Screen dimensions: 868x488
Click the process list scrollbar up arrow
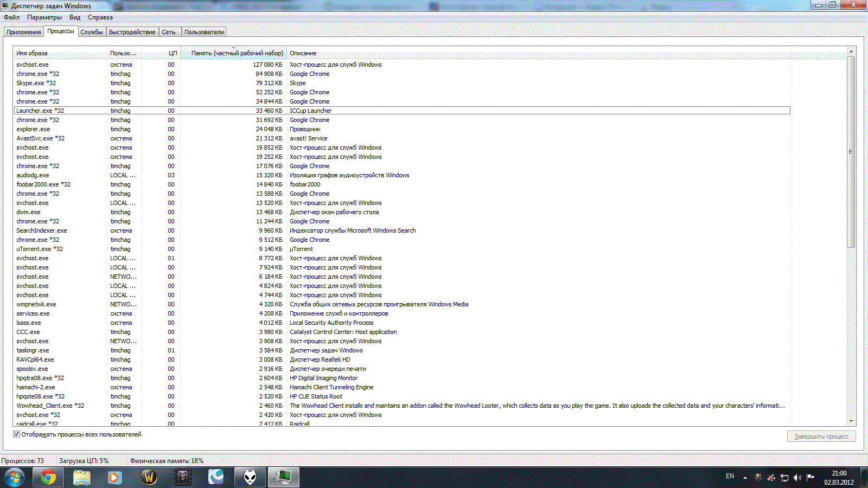click(851, 52)
